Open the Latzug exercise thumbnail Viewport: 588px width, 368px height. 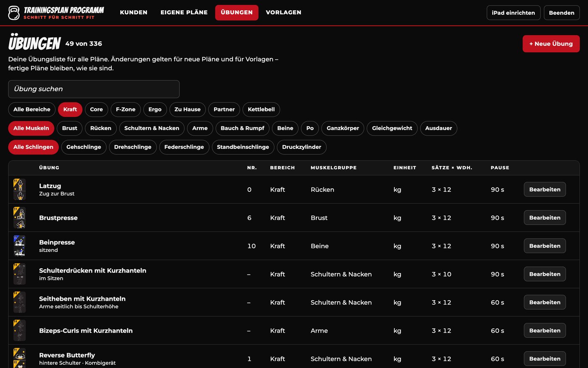[20, 189]
